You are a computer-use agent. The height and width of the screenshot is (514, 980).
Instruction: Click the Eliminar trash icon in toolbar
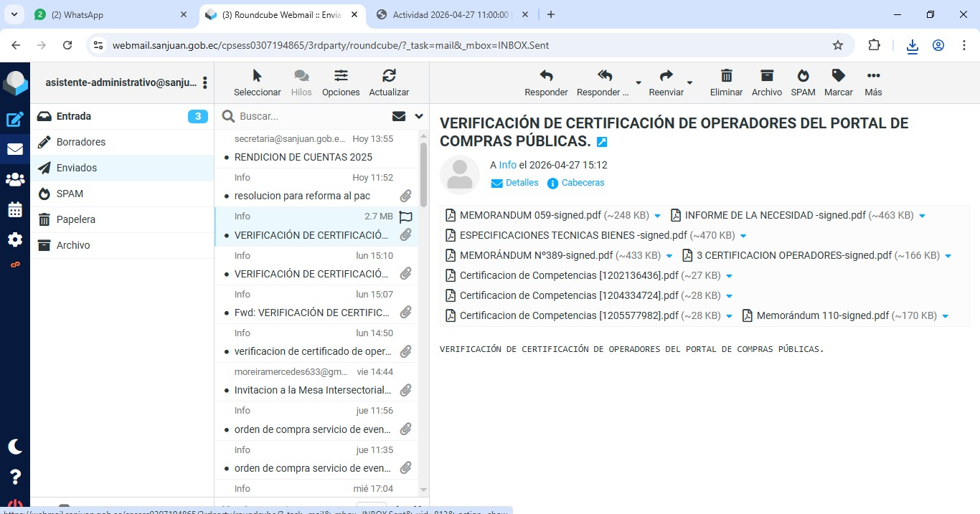pyautogui.click(x=726, y=76)
